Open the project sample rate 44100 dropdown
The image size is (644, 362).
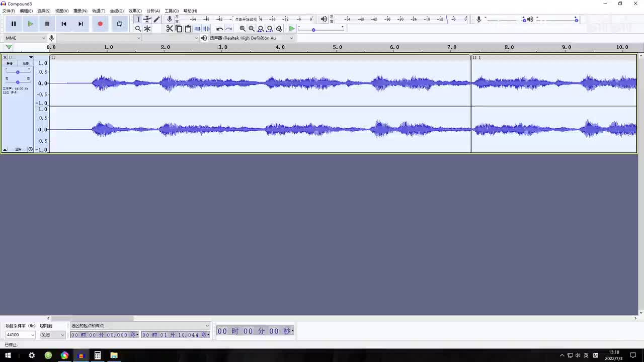point(21,335)
